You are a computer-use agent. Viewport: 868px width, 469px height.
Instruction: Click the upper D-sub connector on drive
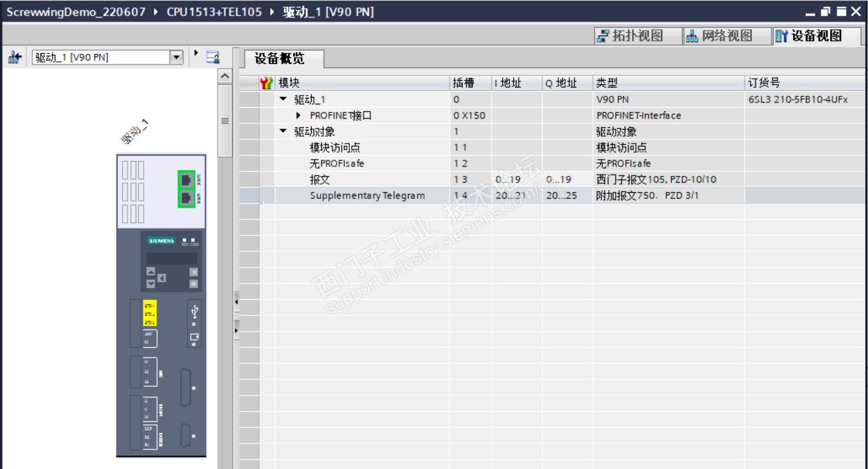(x=186, y=388)
